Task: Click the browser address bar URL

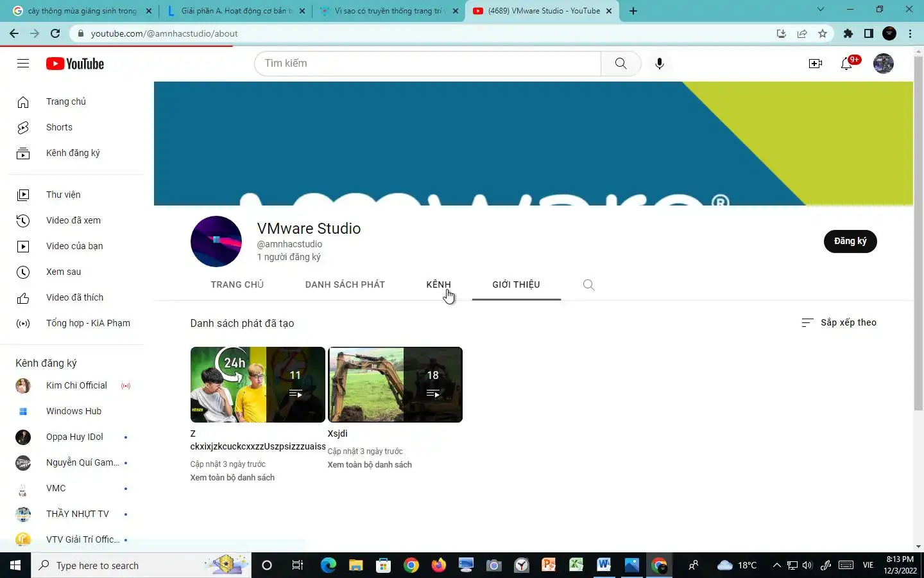Action: (x=164, y=33)
